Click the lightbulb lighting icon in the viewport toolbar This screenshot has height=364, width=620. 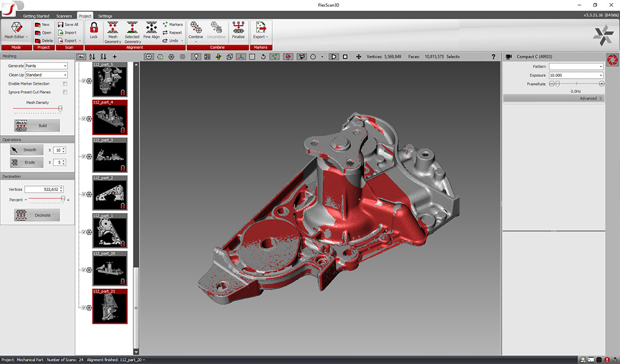coord(197,56)
